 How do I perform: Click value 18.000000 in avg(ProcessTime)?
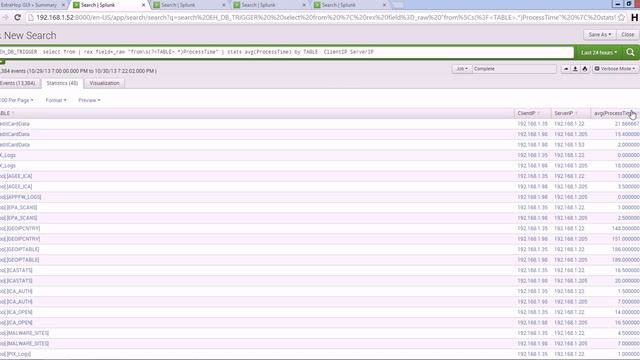(627, 166)
